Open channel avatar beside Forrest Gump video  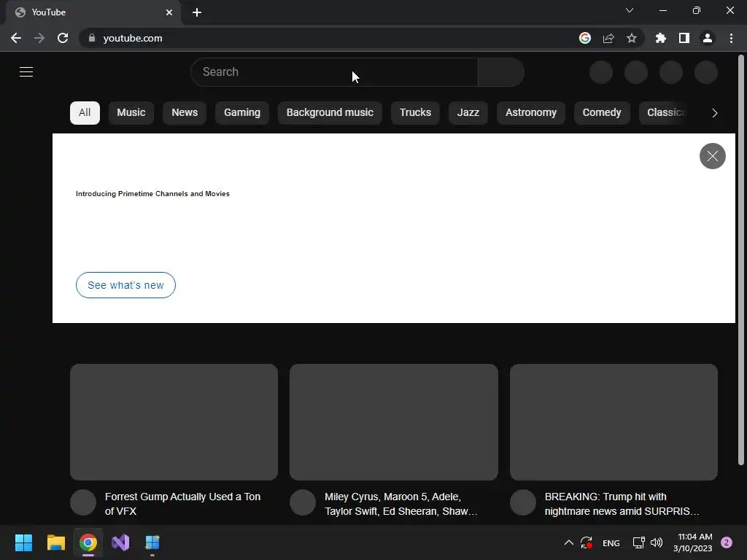click(83, 502)
